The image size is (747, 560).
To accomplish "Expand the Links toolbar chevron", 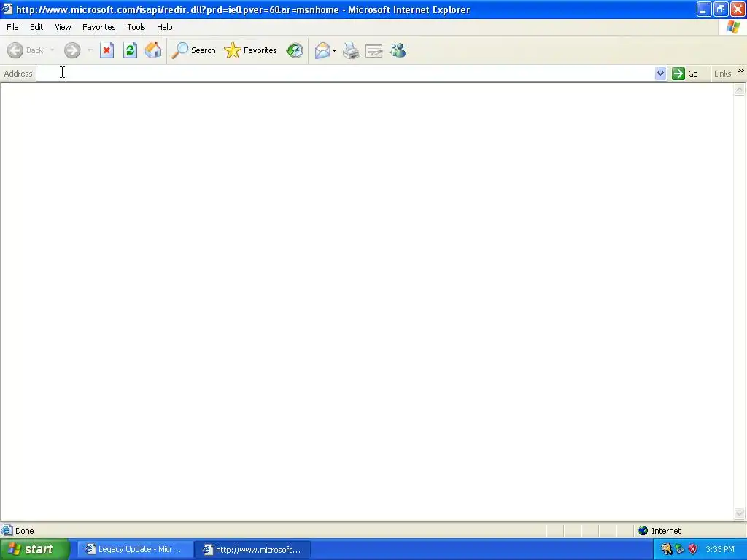I will click(741, 71).
